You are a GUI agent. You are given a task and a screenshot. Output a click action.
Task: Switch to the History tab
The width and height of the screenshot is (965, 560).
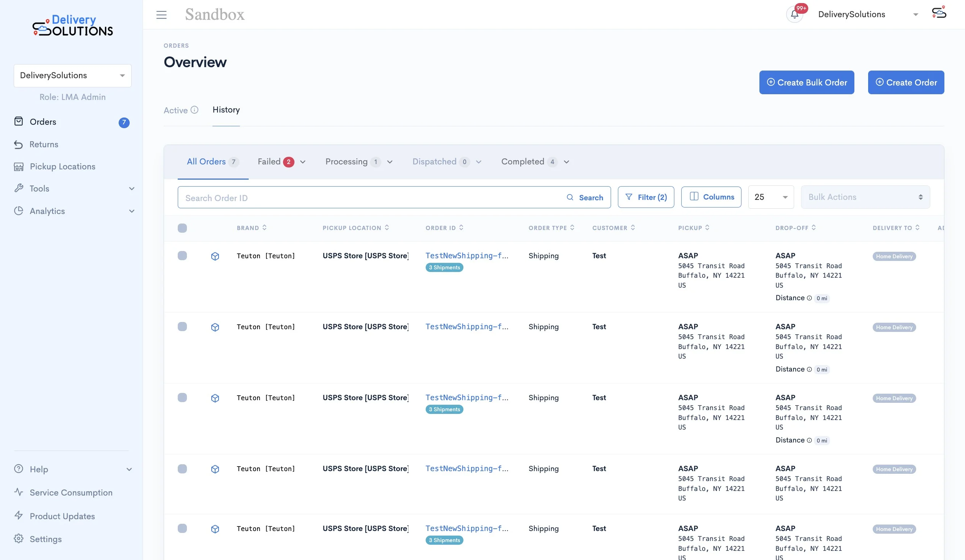[226, 109]
